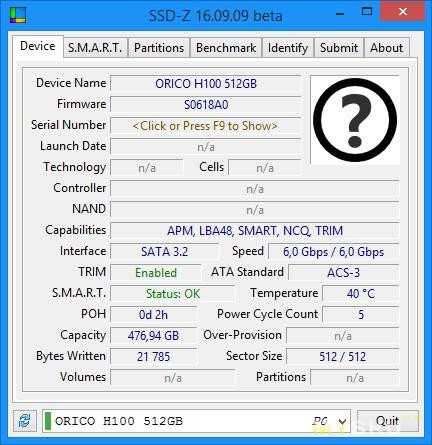Click the Power Cycle Count value 5
Viewport: 432px width, 445px height.
coord(361,315)
